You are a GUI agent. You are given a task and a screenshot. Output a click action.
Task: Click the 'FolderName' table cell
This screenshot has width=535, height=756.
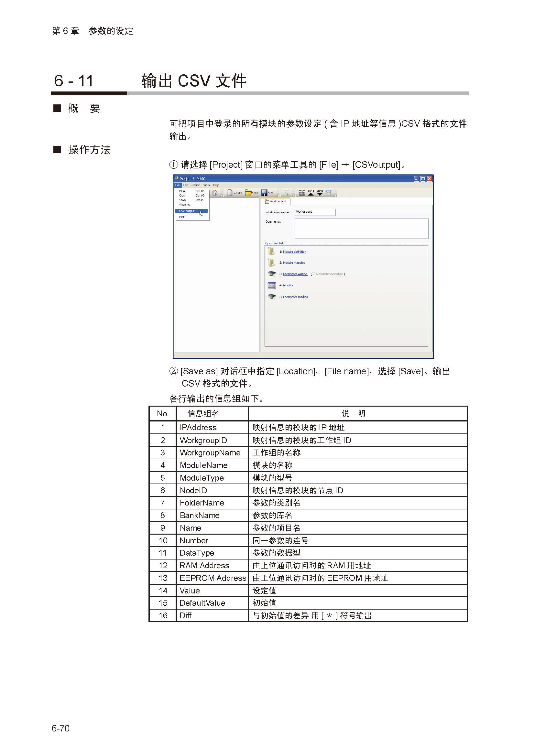pyautogui.click(x=212, y=503)
